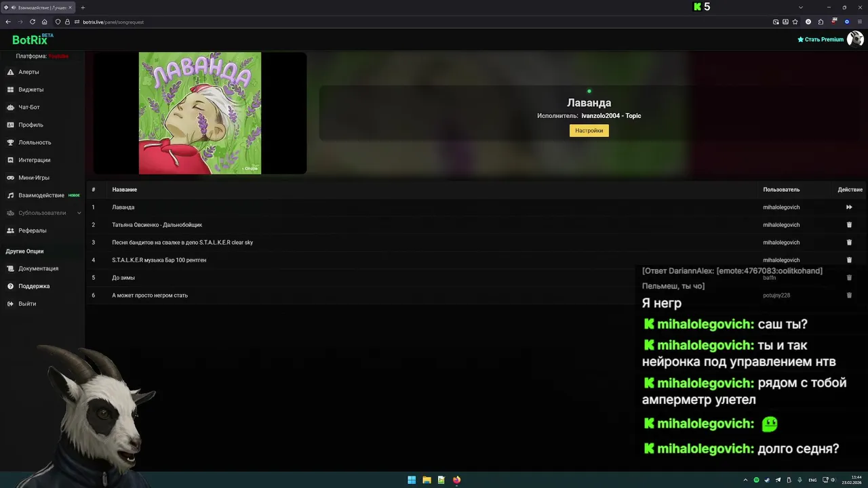Viewport: 868px width, 488px height.
Task: Click the Рефералы people icon
Action: click(11, 230)
